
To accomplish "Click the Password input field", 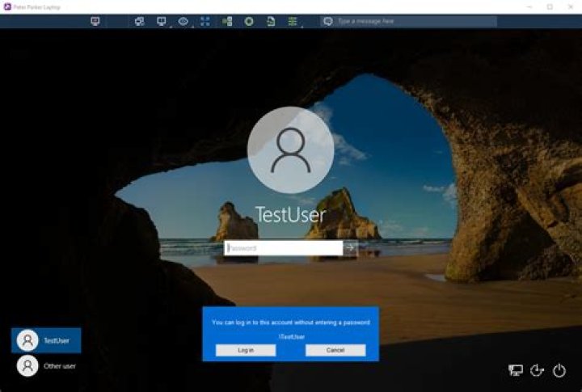I will (283, 248).
